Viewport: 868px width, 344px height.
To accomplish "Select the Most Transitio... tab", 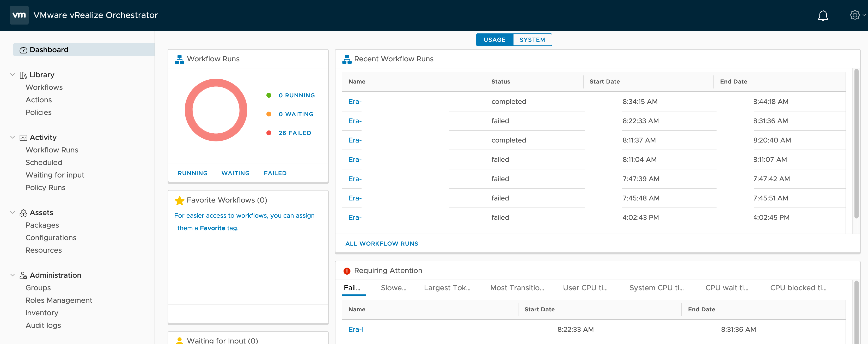I will [x=517, y=288].
